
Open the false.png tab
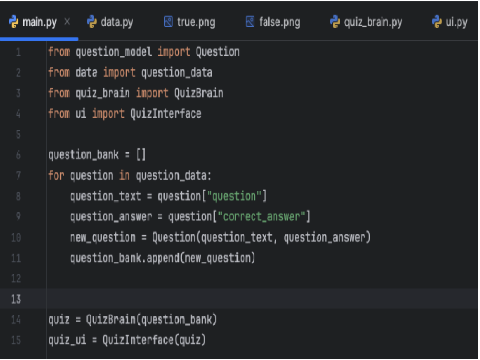click(x=273, y=22)
